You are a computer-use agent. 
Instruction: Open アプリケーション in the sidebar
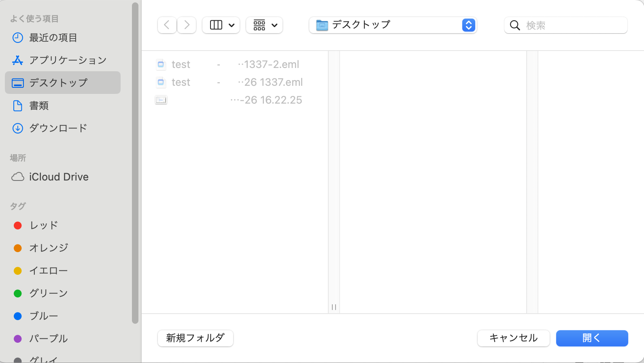pyautogui.click(x=63, y=60)
